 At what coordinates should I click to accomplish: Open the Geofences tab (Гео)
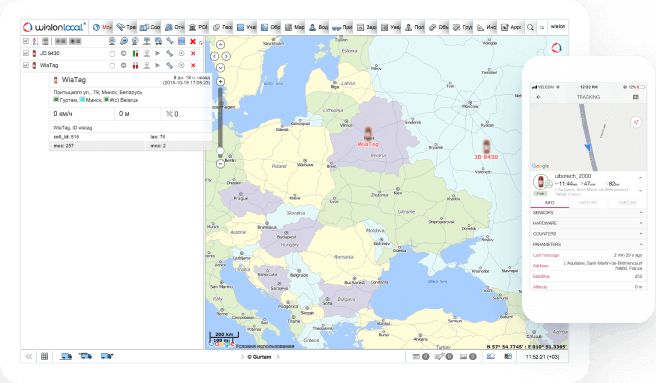(x=222, y=27)
